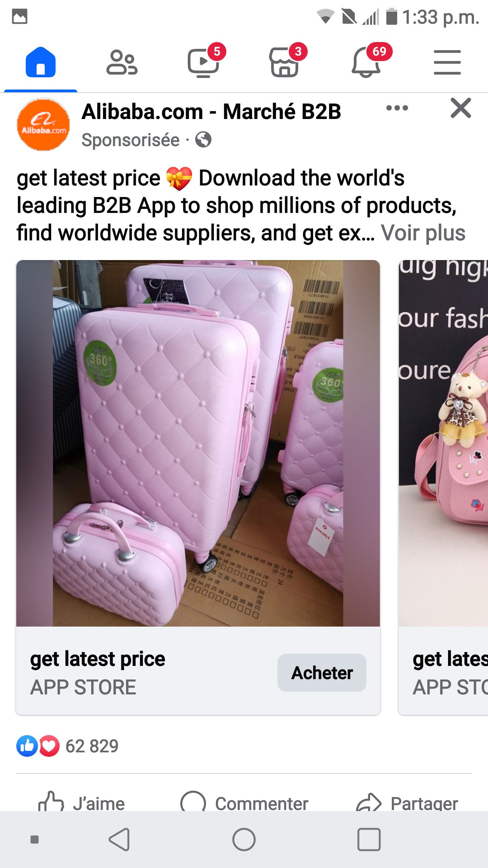The width and height of the screenshot is (488, 868).
Task: Open the three-dot post options
Action: click(x=397, y=108)
